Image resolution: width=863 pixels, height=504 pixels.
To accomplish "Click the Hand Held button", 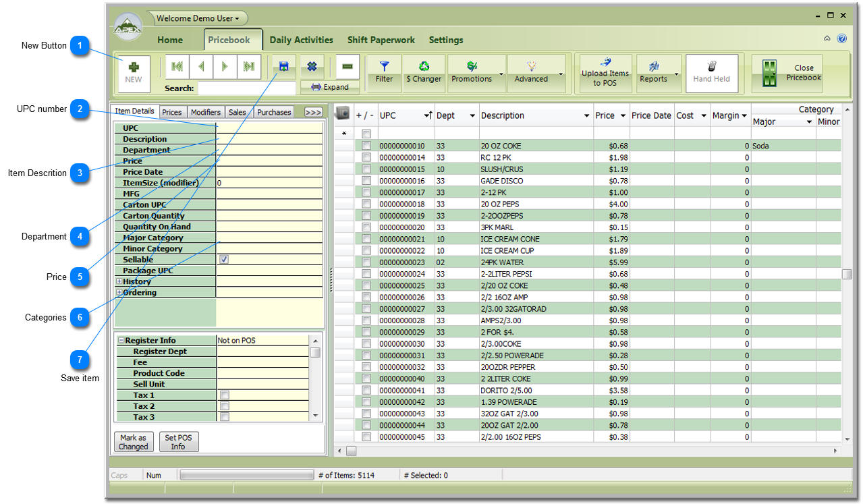I will pos(711,73).
